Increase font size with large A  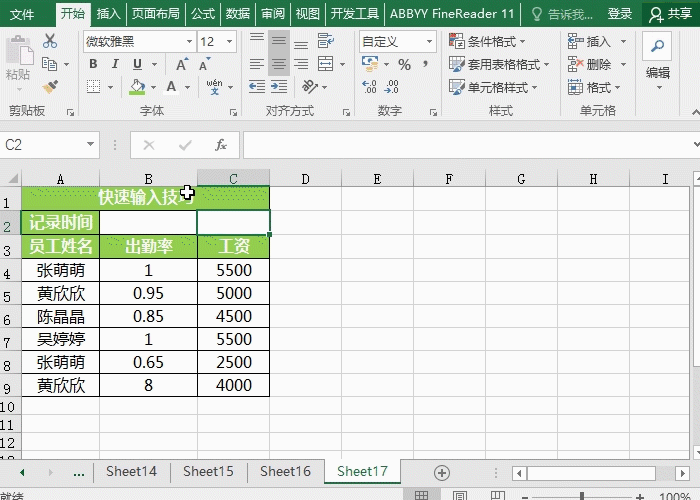[181, 64]
